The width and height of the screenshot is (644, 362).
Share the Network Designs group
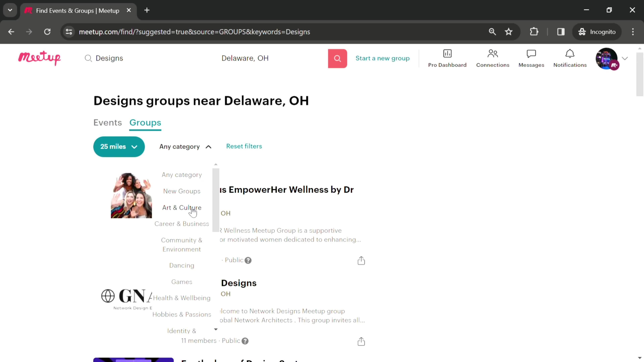361,341
